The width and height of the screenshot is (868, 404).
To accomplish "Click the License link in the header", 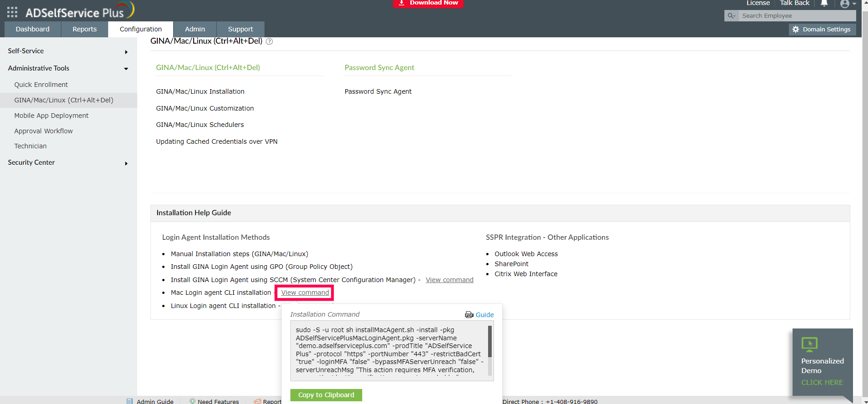I will 758,3.
